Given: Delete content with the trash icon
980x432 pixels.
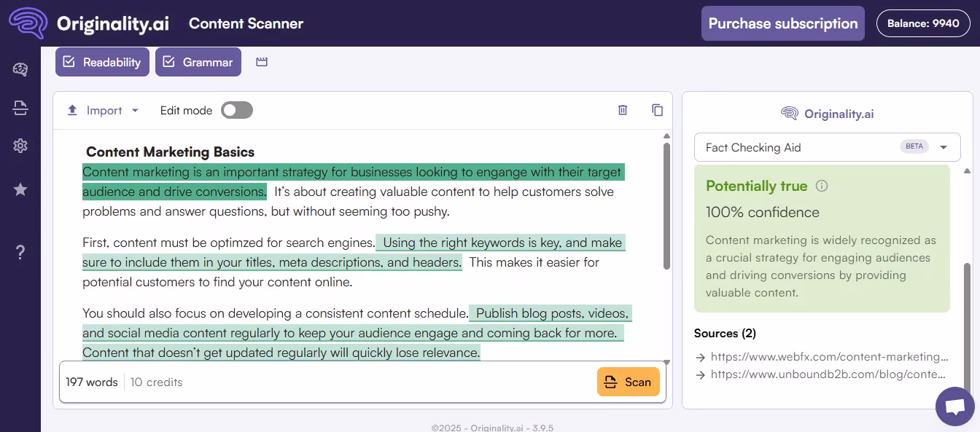Looking at the screenshot, I should click(623, 110).
